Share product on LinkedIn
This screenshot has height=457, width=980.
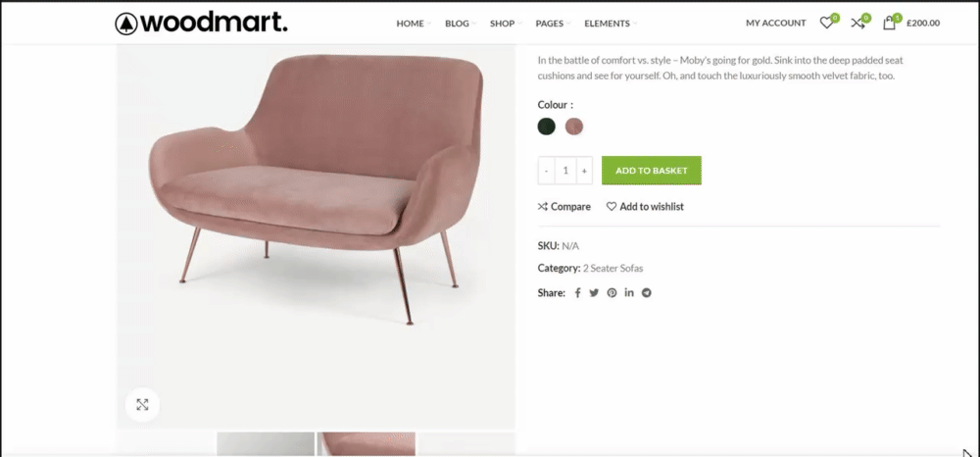[x=629, y=292]
